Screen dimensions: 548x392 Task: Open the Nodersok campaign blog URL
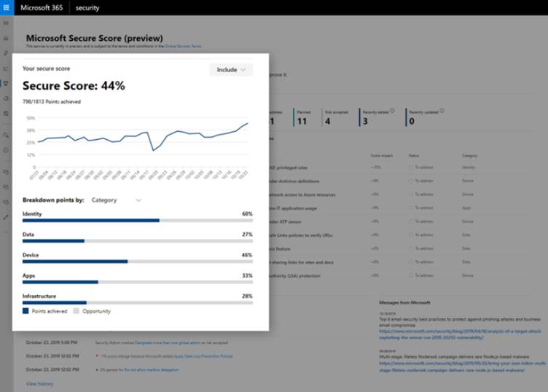tap(462, 366)
